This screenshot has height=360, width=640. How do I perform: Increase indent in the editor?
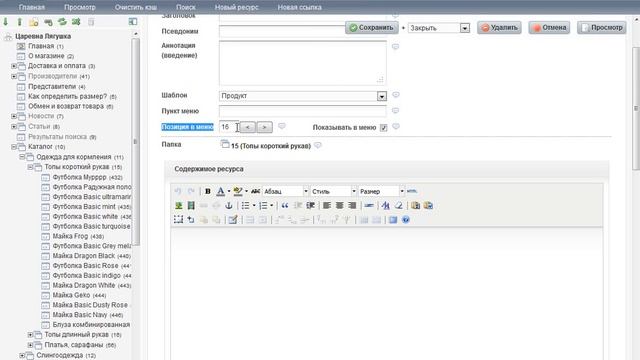click(x=311, y=205)
